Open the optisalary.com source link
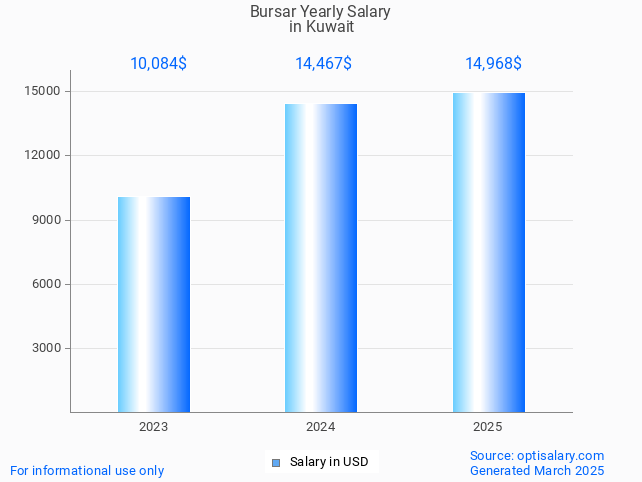Viewport: 642px width, 482px height. click(x=537, y=455)
